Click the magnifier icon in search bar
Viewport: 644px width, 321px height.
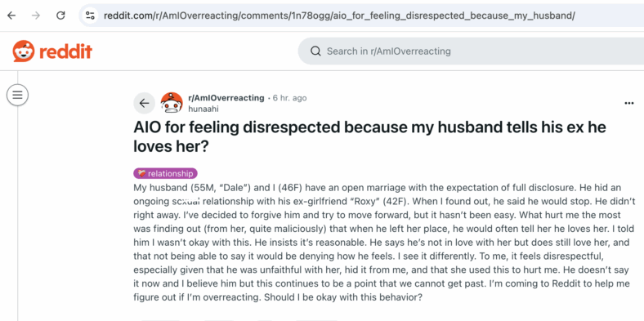click(x=315, y=51)
